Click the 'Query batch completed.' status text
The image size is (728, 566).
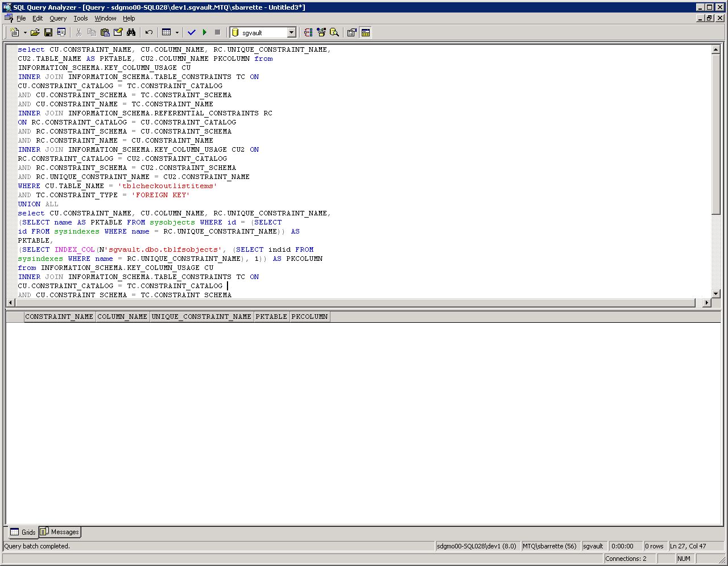point(37,546)
